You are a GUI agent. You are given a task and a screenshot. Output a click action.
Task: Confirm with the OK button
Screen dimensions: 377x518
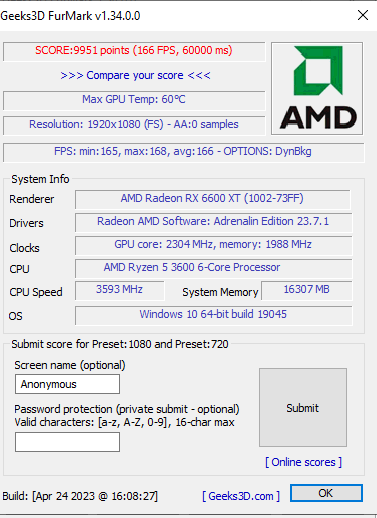point(326,493)
